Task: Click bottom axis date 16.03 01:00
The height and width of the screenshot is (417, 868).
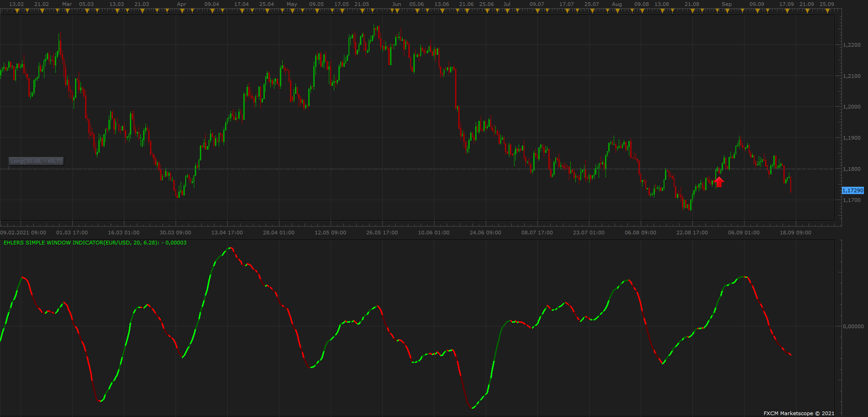Action: tap(124, 233)
